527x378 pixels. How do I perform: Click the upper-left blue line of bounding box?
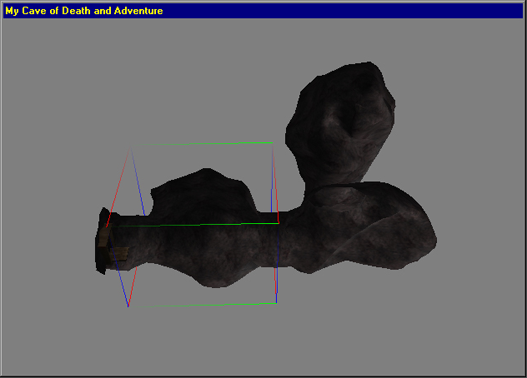click(138, 181)
